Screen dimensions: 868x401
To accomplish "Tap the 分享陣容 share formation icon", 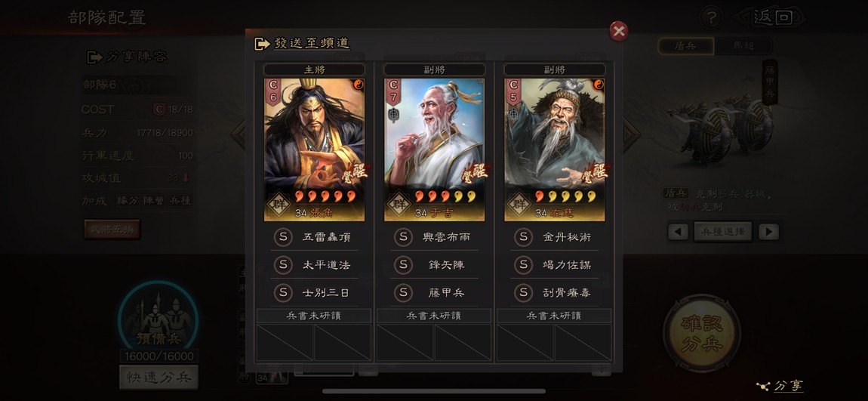I will tap(94, 57).
